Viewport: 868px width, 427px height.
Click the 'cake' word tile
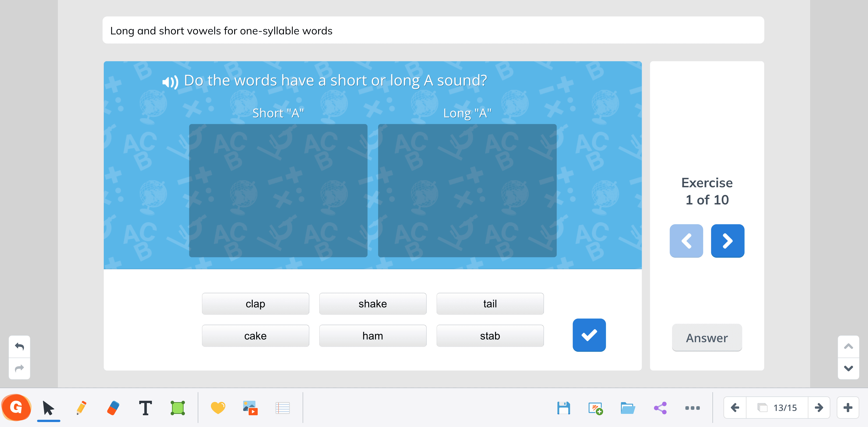(x=255, y=336)
